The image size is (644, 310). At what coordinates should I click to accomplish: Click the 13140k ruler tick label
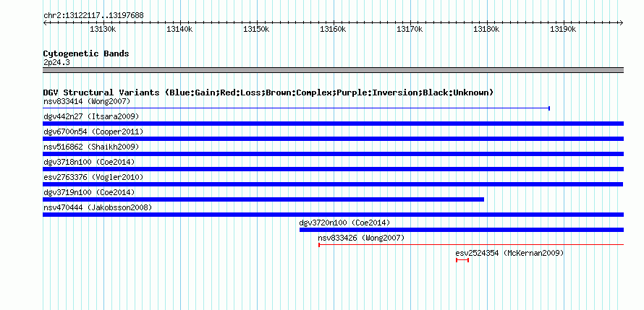click(179, 29)
